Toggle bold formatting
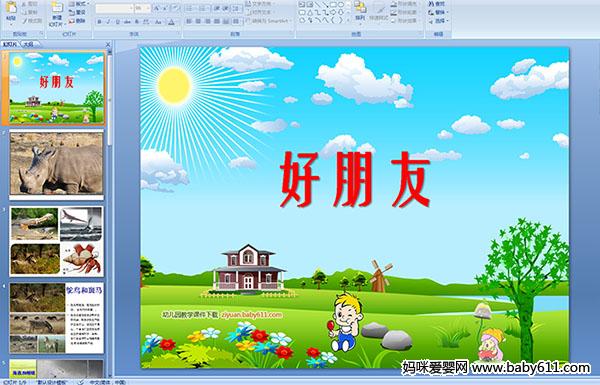Viewport: 600px width, 385px height. tap(99, 22)
